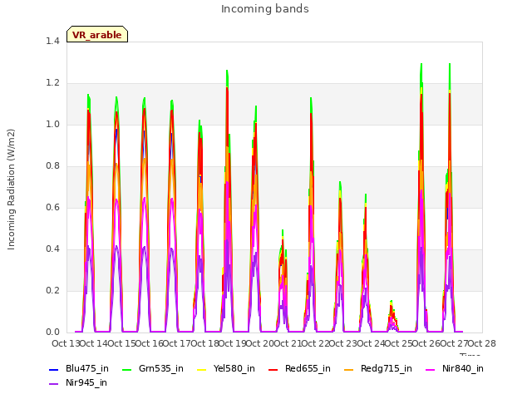532x399 pixels.
Task: Click the 0.8 y-axis tick label
Action: 52,165
